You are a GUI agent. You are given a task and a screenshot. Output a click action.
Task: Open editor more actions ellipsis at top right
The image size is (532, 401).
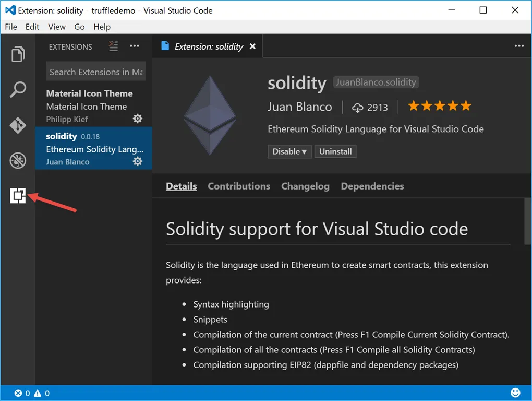point(519,46)
